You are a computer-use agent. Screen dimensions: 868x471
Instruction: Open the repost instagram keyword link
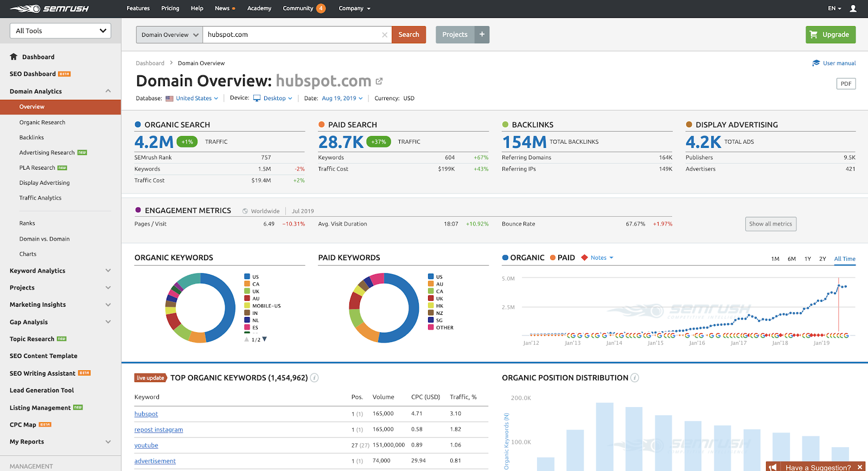click(x=159, y=430)
